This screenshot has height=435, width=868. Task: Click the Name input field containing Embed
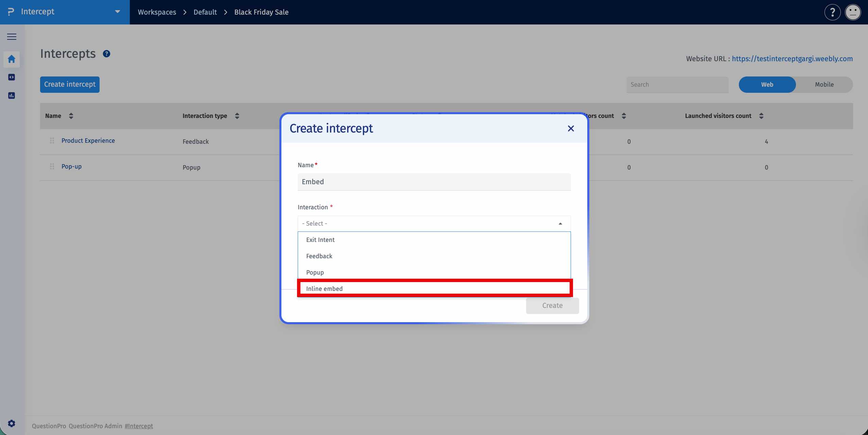pyautogui.click(x=434, y=182)
